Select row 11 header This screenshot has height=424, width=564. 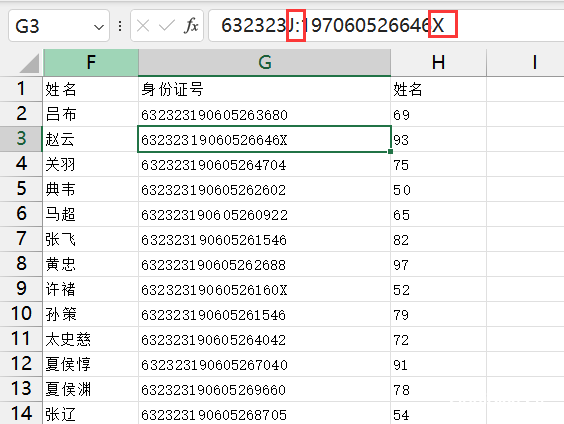tap(21, 339)
